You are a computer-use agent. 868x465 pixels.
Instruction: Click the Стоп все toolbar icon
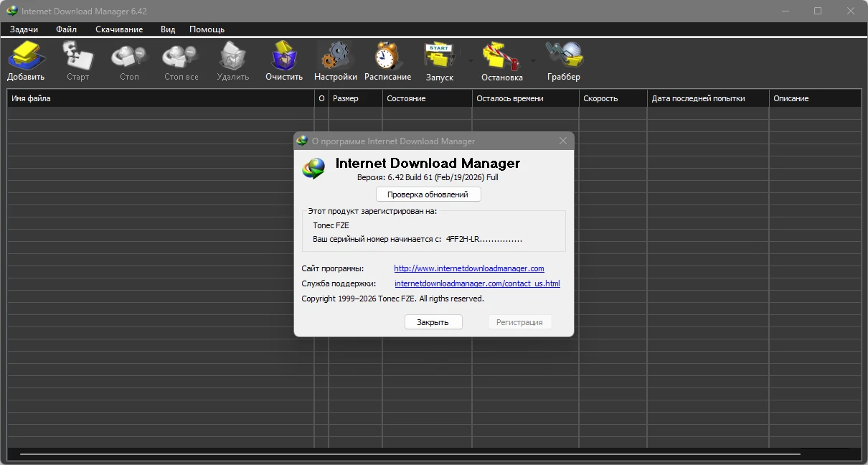click(x=181, y=61)
